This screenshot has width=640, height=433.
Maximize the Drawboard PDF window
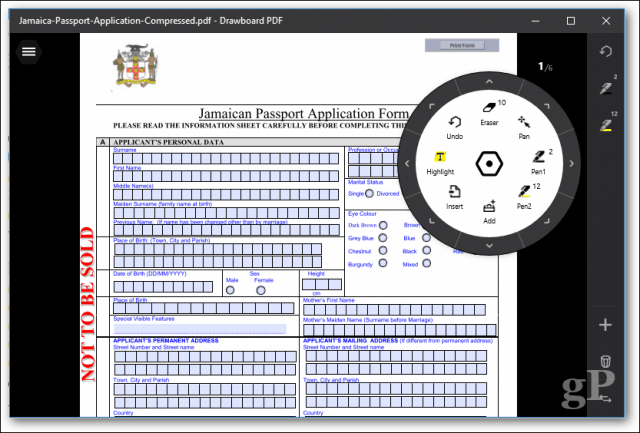click(x=571, y=21)
